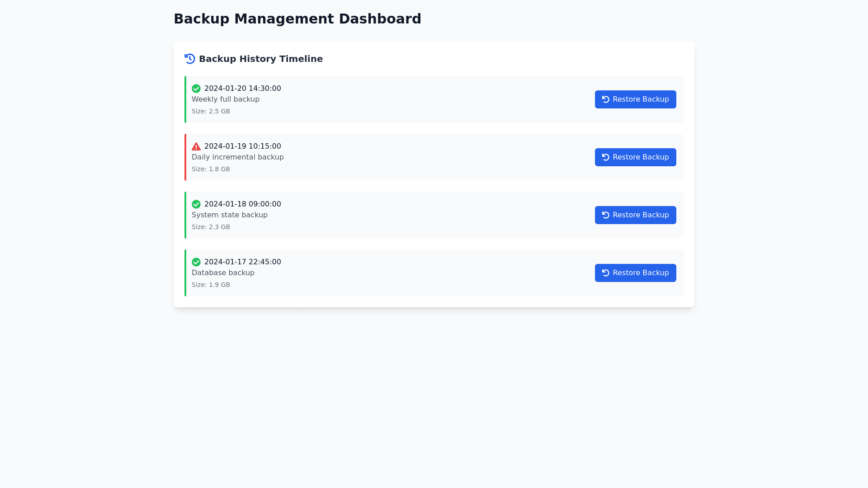Click restore arrow icon in System state backup button
This screenshot has width=868, height=488.
606,215
